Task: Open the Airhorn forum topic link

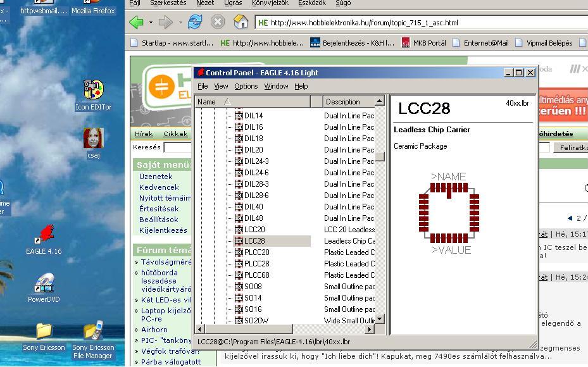Action: [154, 330]
